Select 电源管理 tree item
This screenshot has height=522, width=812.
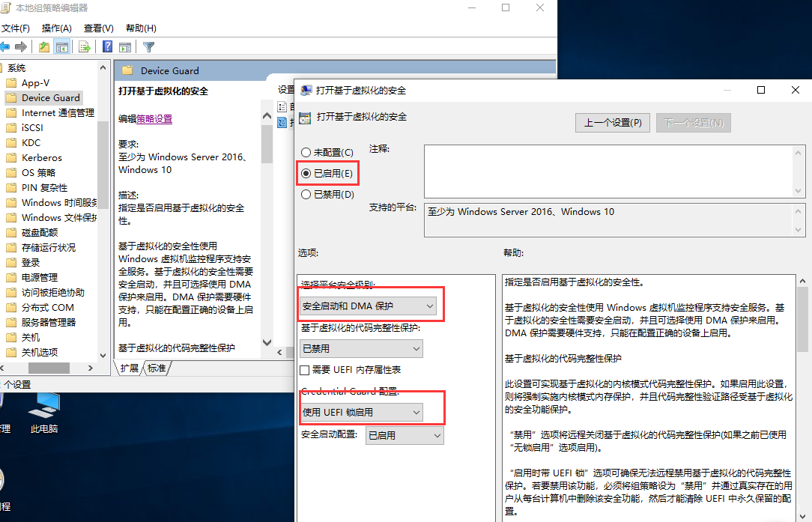coord(40,278)
